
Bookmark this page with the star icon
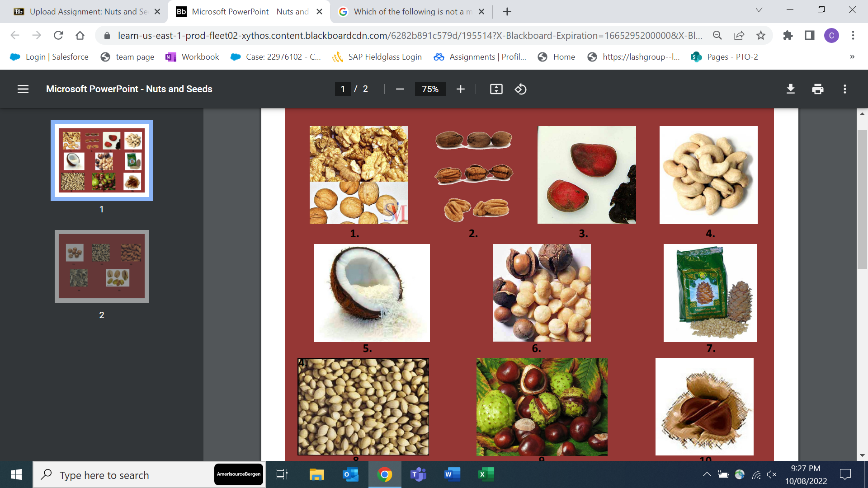tap(761, 35)
